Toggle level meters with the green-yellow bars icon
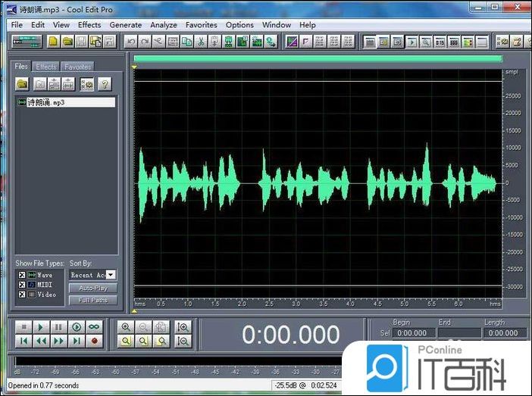This screenshot has height=396, width=532. coord(468,42)
